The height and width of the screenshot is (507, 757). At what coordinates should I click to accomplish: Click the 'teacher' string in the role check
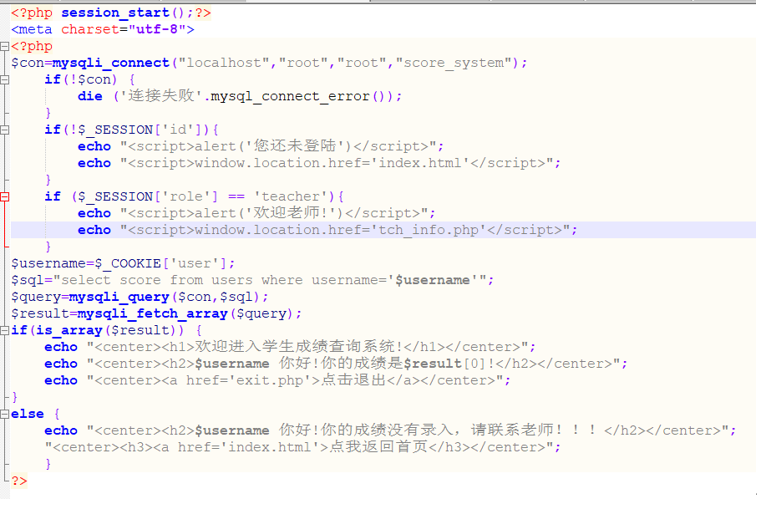point(290,197)
